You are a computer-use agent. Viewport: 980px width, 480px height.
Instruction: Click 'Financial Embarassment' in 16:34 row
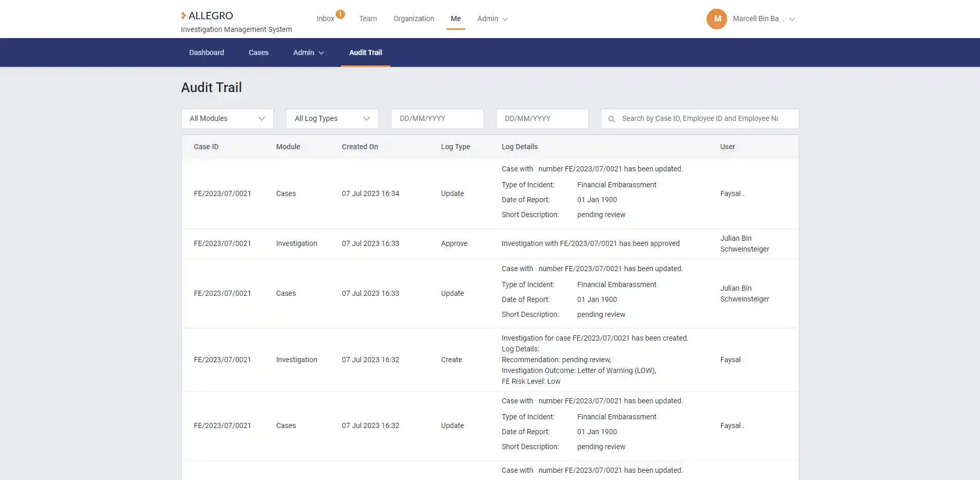click(x=616, y=185)
